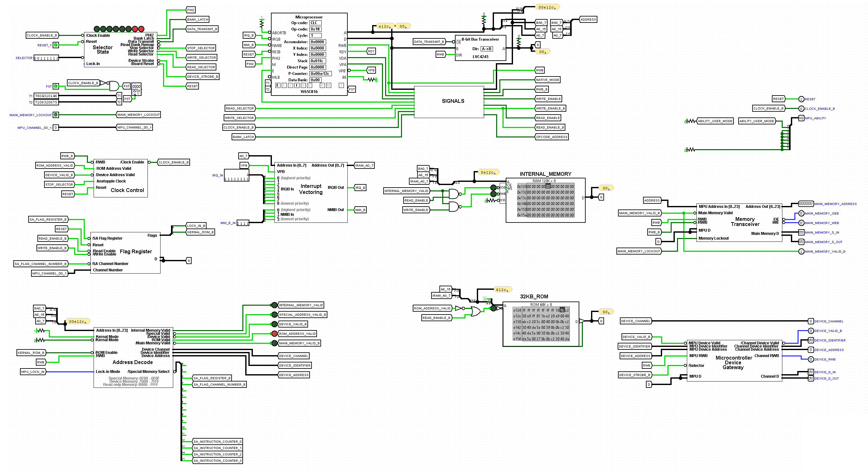The width and height of the screenshot is (868, 471).
Task: Click the Microprocessor Op-code CLC field
Action: [x=315, y=23]
